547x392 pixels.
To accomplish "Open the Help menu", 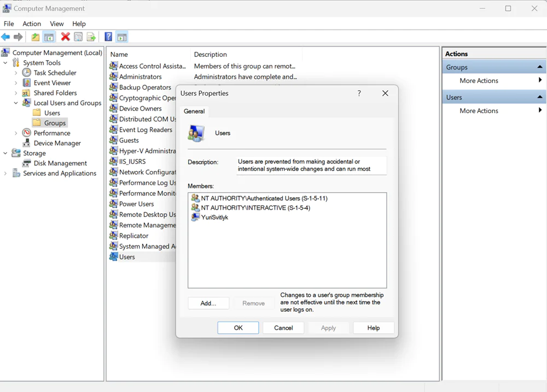I will pos(79,24).
